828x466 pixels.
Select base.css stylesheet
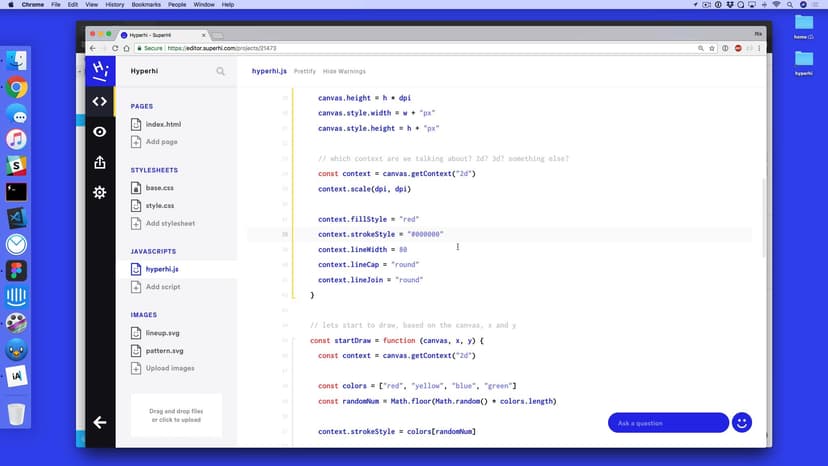pyautogui.click(x=159, y=188)
